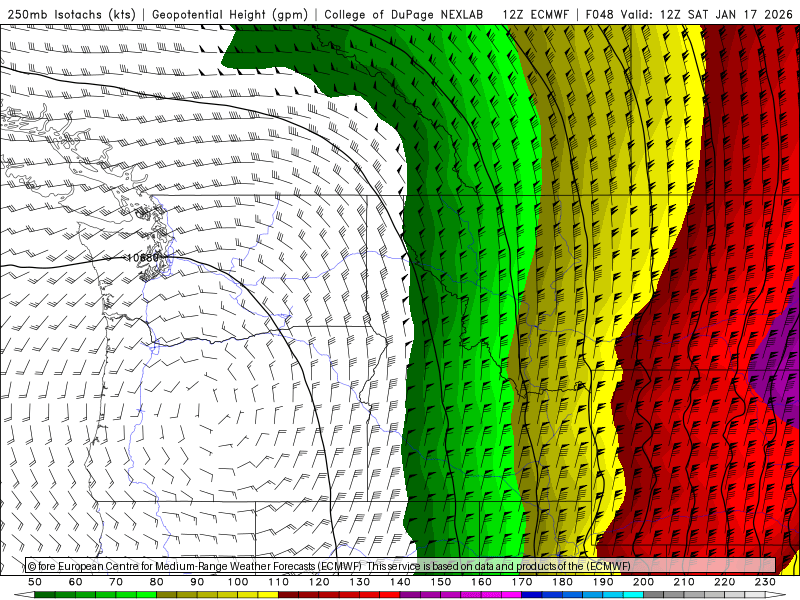Image resolution: width=800 pixels, height=600 pixels.
Task: Click the 180 value on the color scale
Action: pyautogui.click(x=562, y=582)
